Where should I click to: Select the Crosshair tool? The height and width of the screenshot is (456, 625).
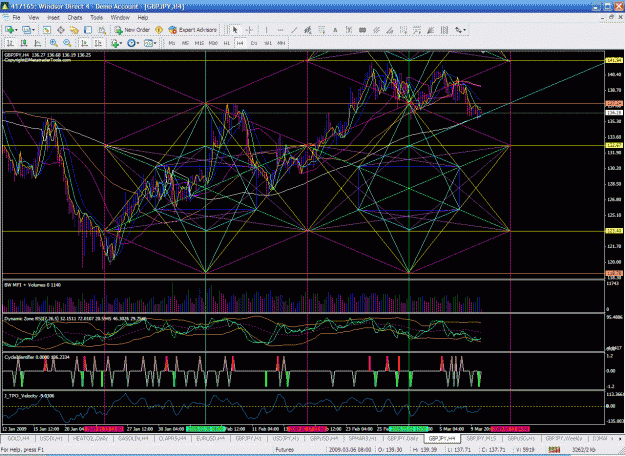250,30
